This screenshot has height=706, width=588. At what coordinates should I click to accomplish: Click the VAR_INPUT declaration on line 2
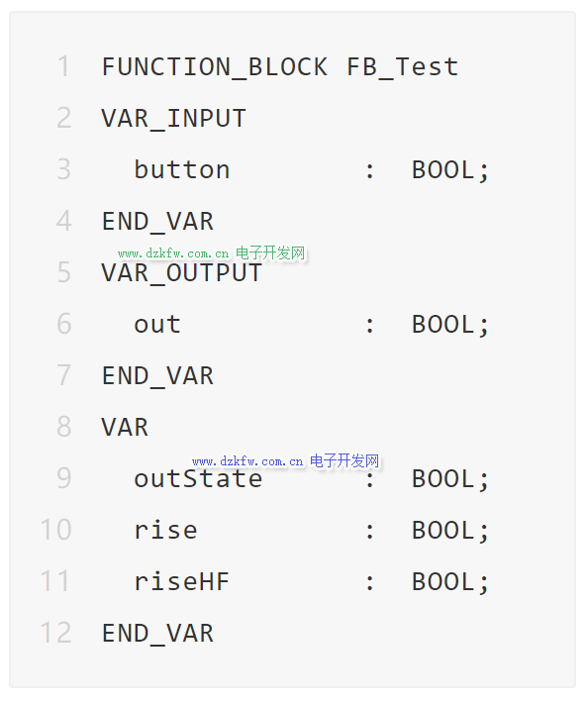coord(174,119)
